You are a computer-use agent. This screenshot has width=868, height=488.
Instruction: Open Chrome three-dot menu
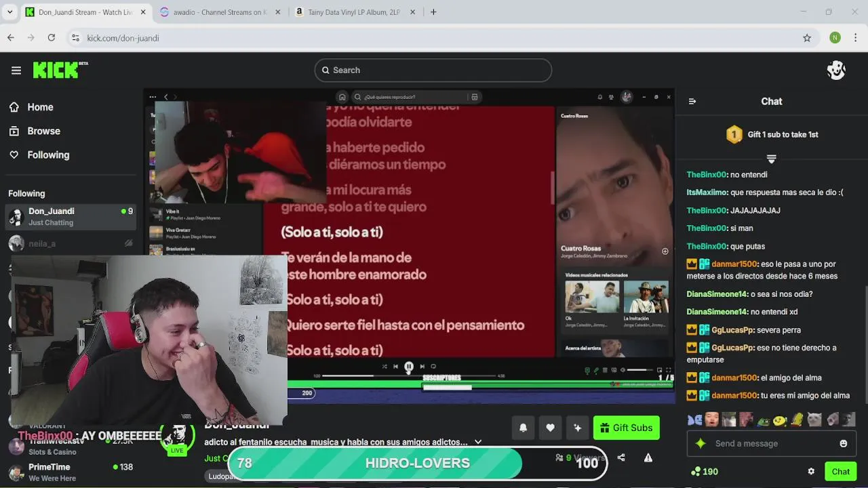tap(856, 38)
